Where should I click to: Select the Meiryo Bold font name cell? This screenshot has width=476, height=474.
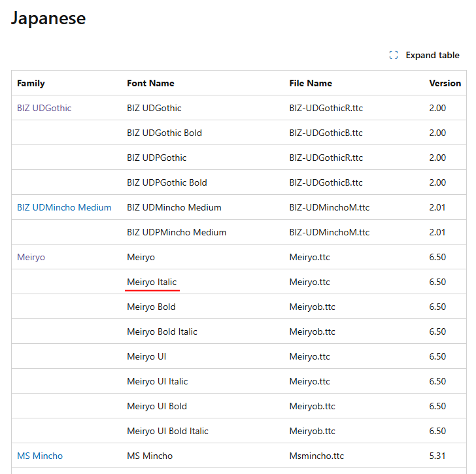151,307
